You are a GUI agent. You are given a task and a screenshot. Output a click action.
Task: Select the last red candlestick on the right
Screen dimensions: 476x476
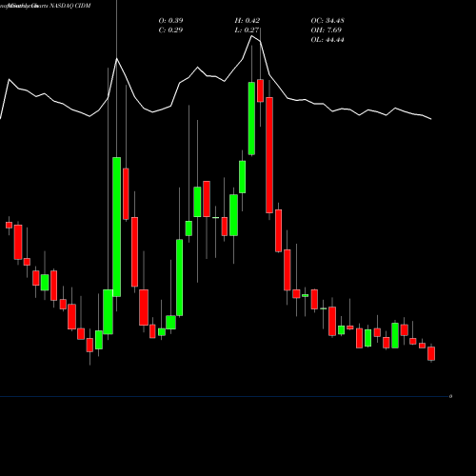tap(431, 353)
